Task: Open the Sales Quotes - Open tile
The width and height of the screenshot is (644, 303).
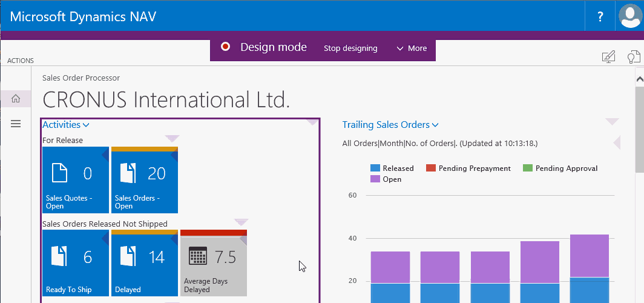Action: pyautogui.click(x=75, y=180)
